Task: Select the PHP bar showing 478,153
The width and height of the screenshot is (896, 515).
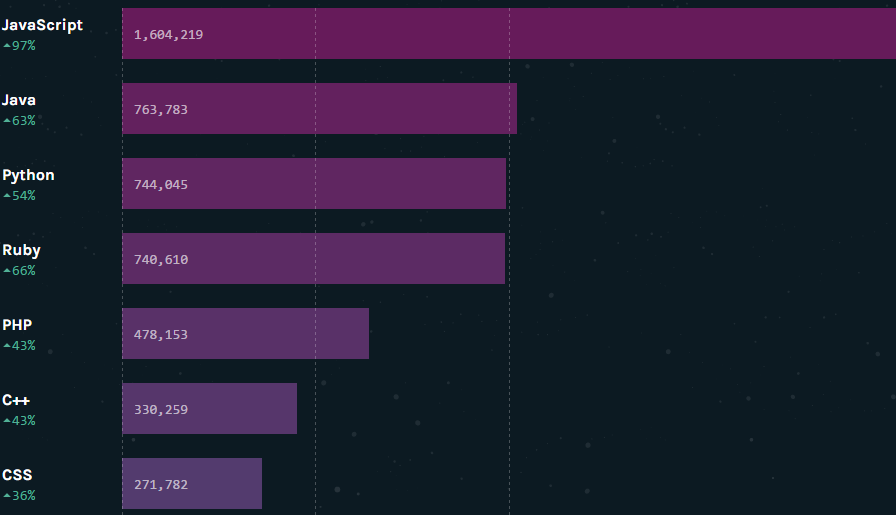Action: point(245,333)
